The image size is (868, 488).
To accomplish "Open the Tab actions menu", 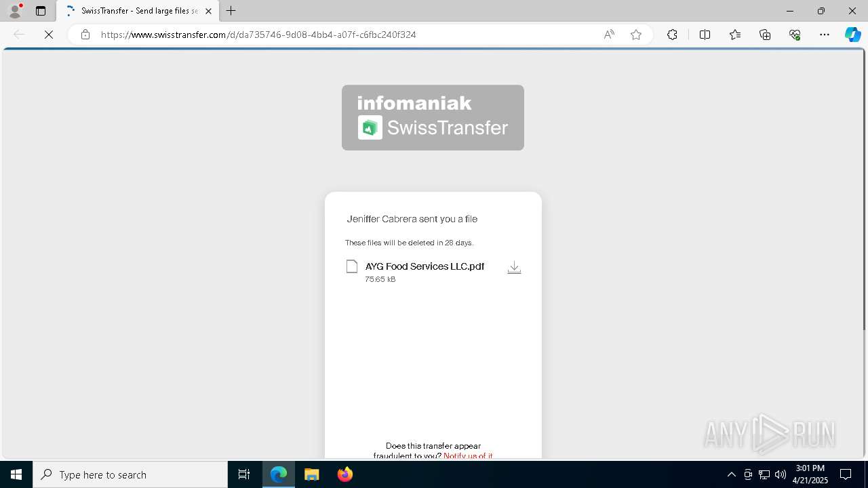I will [x=41, y=11].
